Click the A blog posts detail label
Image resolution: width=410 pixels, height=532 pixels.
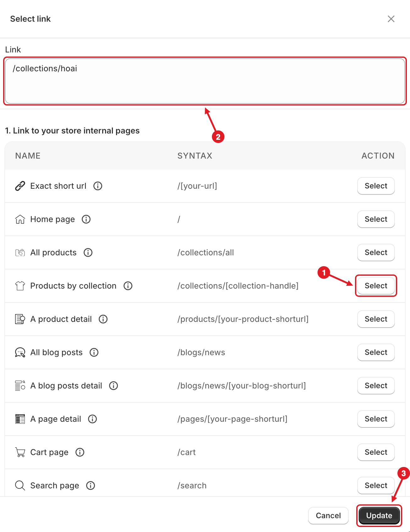(x=66, y=386)
